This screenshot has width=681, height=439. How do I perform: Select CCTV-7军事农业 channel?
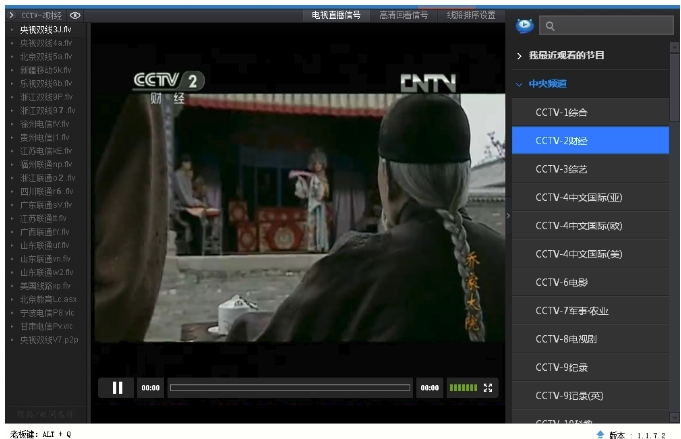(590, 311)
